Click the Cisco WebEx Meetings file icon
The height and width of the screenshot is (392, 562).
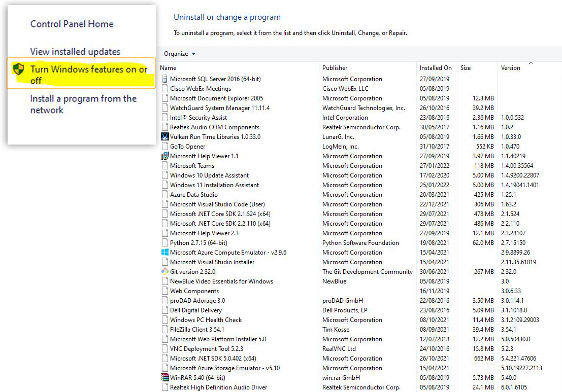(x=164, y=88)
